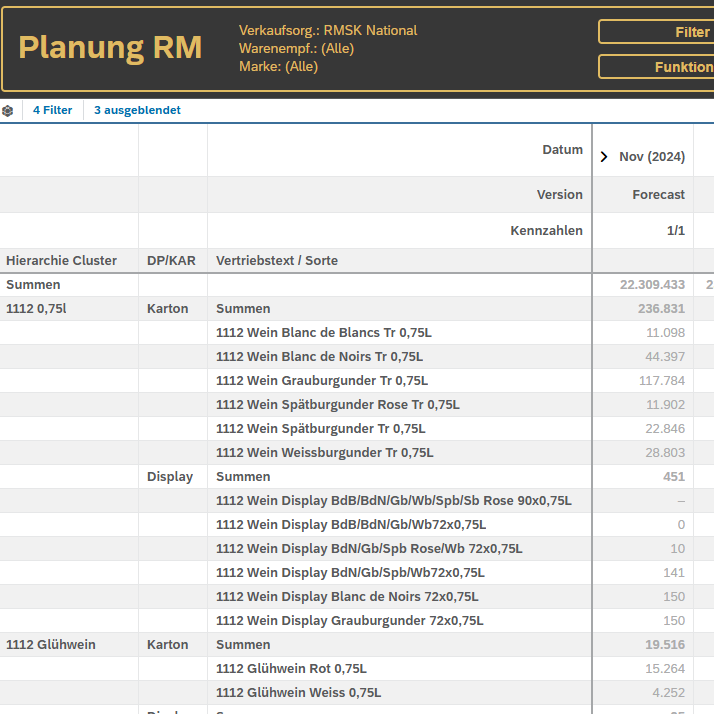The image size is (714, 714).
Task: Select row 1112 Wein Spätburgunder Rose Tr 0,75L
Action: [337, 405]
